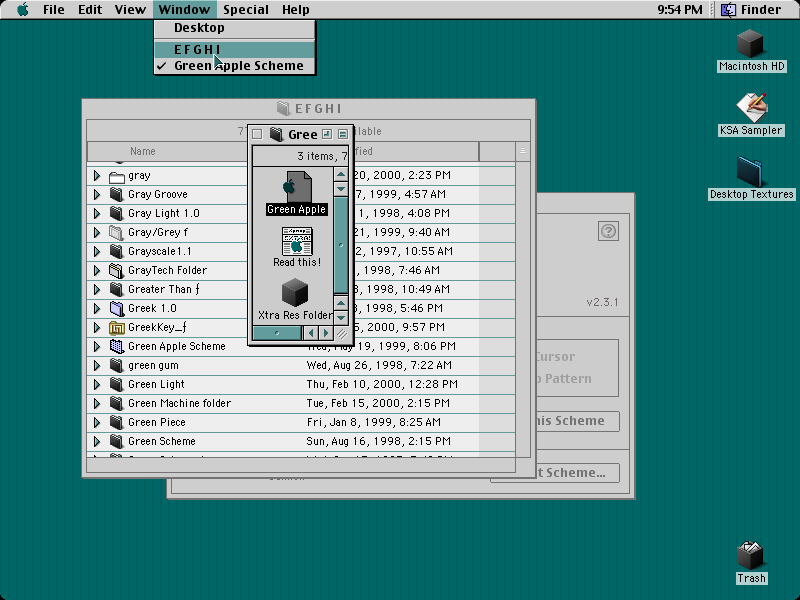Click the Green Apple window collapse box
The width and height of the screenshot is (800, 600).
[x=343, y=134]
